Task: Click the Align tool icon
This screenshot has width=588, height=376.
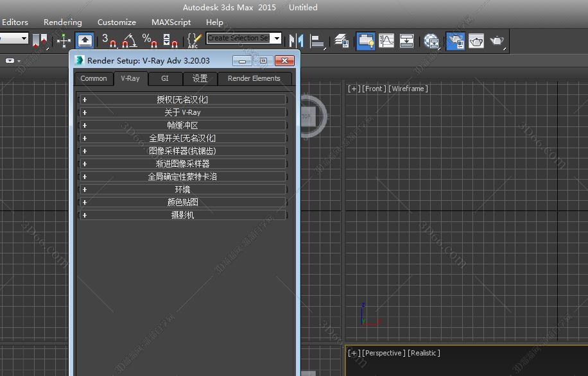Action: point(317,40)
